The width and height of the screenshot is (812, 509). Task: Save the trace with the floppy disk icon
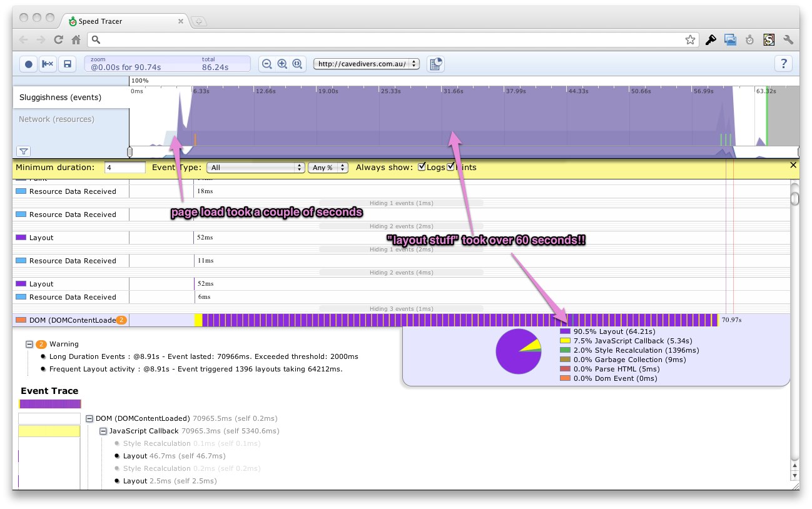(x=67, y=64)
